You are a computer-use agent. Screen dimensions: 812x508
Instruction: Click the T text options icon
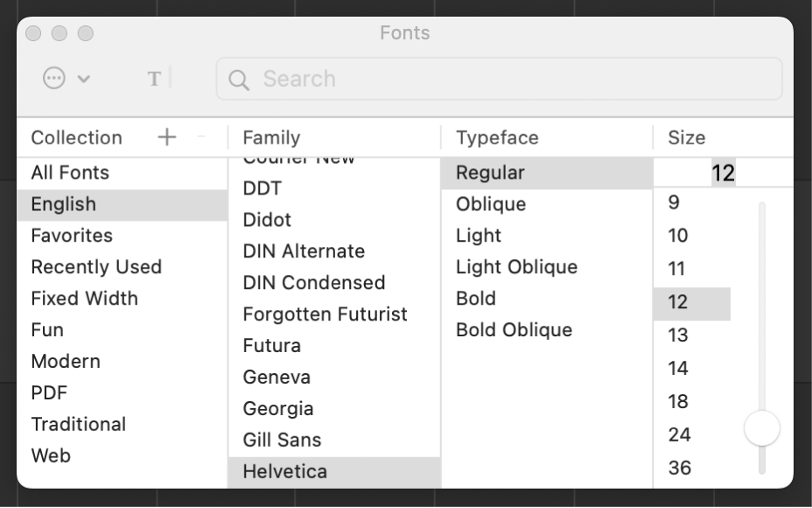click(155, 78)
